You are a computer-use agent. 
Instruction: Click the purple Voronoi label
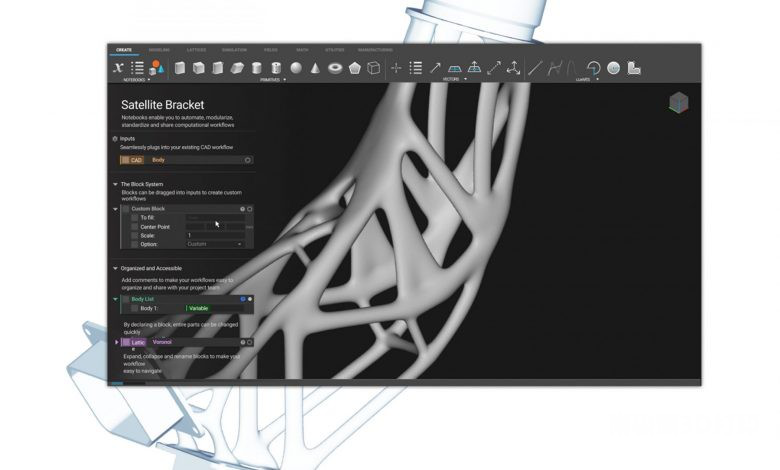coord(162,342)
